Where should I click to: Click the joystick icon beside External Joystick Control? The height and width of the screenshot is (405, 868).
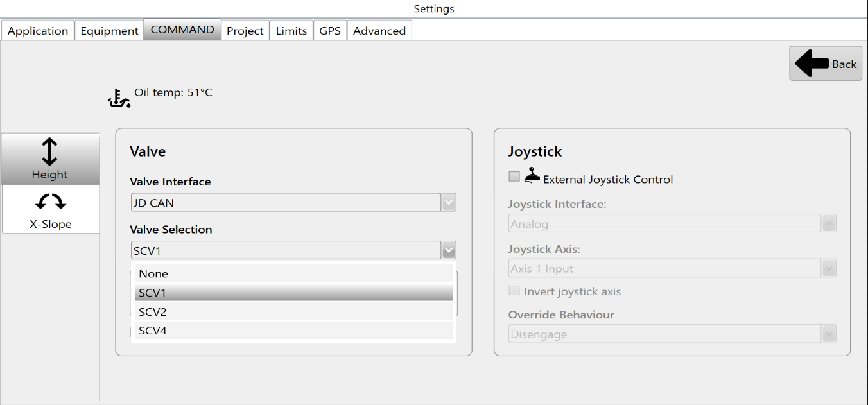tap(532, 175)
